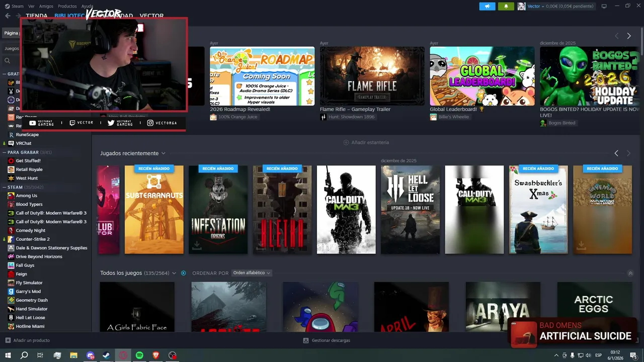Collapse the Todos los juegos shelf
The height and width of the screenshot is (362, 644).
click(630, 274)
